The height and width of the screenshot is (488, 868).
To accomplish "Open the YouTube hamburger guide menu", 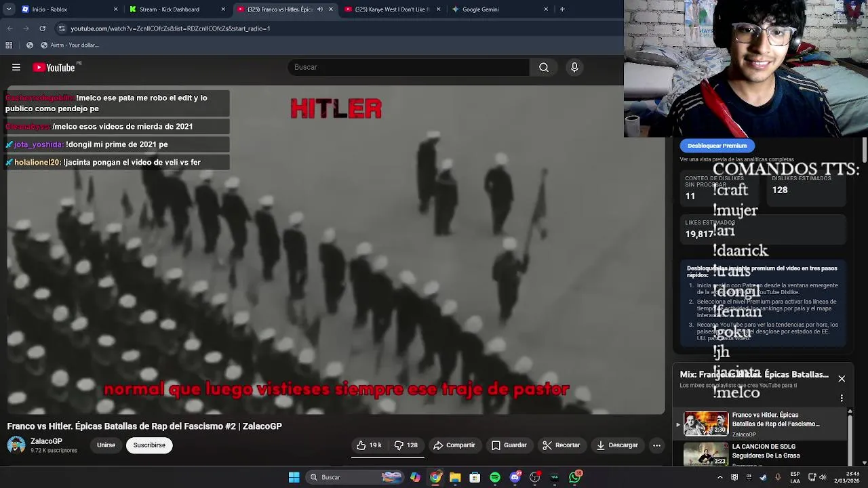I will click(16, 67).
